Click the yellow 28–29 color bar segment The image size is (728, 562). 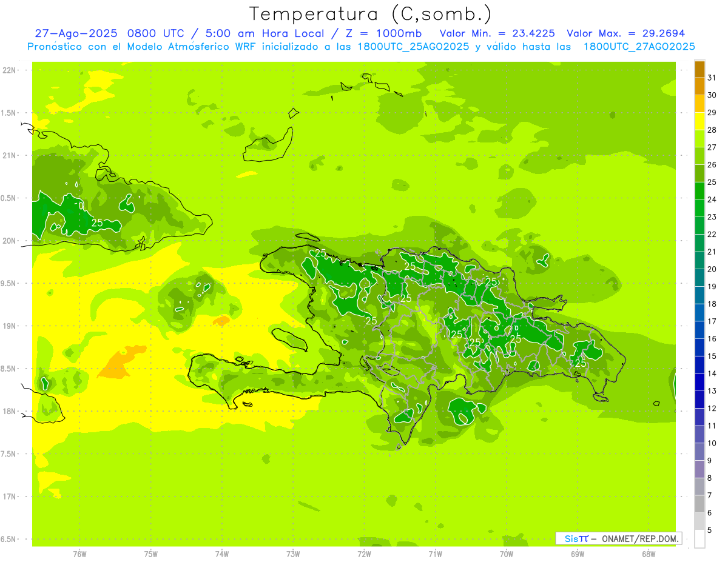pos(699,121)
